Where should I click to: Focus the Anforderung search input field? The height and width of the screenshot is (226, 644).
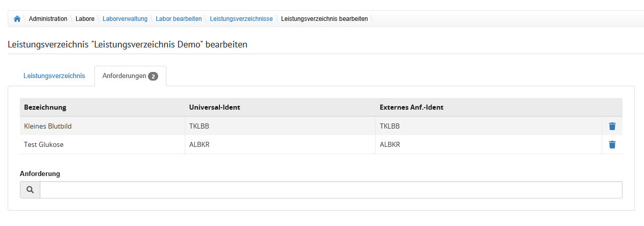click(331, 190)
